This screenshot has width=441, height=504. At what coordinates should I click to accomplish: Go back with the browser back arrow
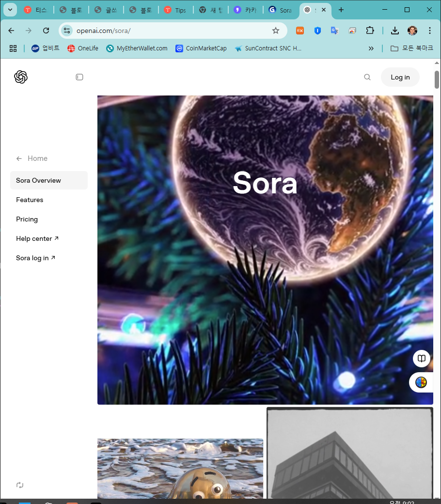click(x=11, y=31)
